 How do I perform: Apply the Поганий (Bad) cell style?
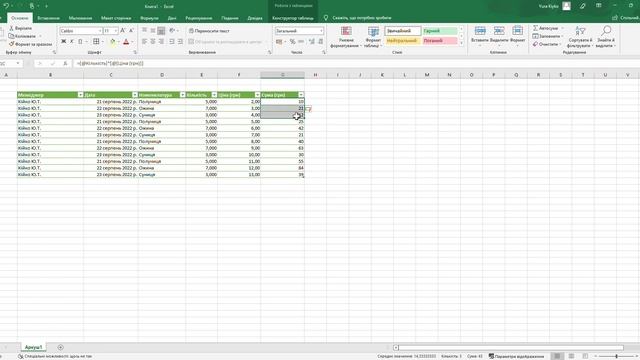(x=440, y=41)
